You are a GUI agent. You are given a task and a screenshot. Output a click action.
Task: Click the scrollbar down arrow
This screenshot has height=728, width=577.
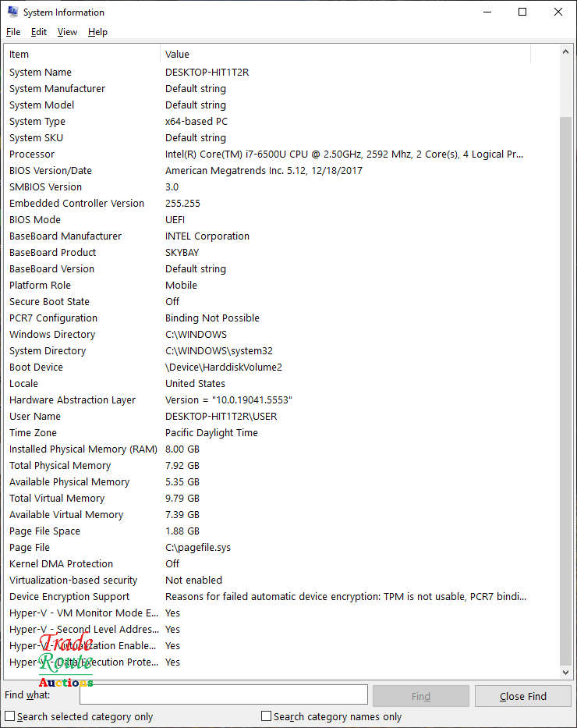pyautogui.click(x=565, y=672)
